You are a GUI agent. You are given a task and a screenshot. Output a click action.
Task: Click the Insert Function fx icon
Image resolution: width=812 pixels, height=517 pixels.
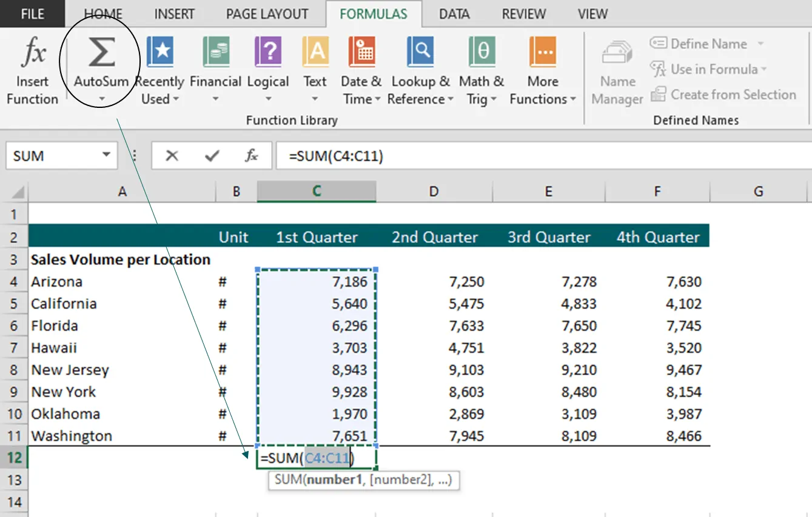click(x=33, y=53)
